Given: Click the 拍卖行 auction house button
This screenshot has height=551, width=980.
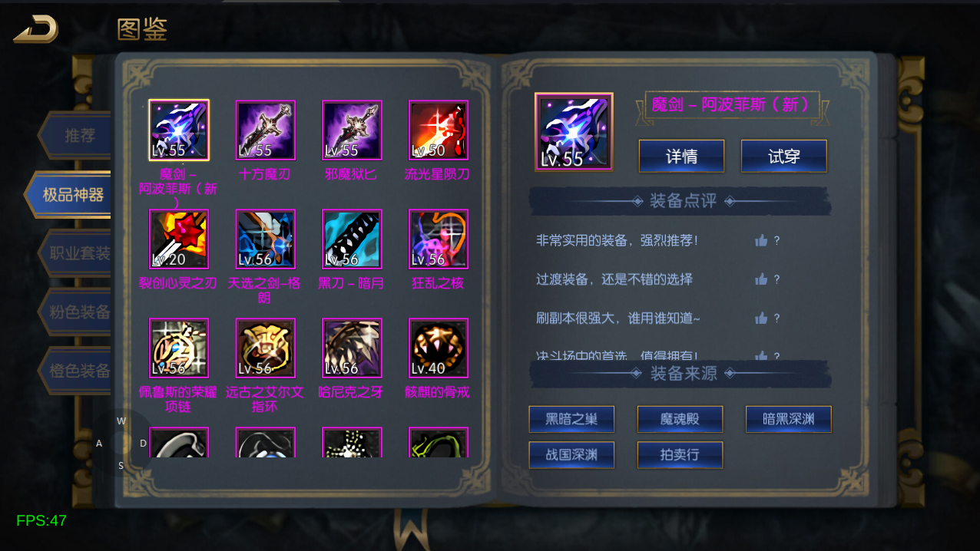Looking at the screenshot, I should 680,455.
